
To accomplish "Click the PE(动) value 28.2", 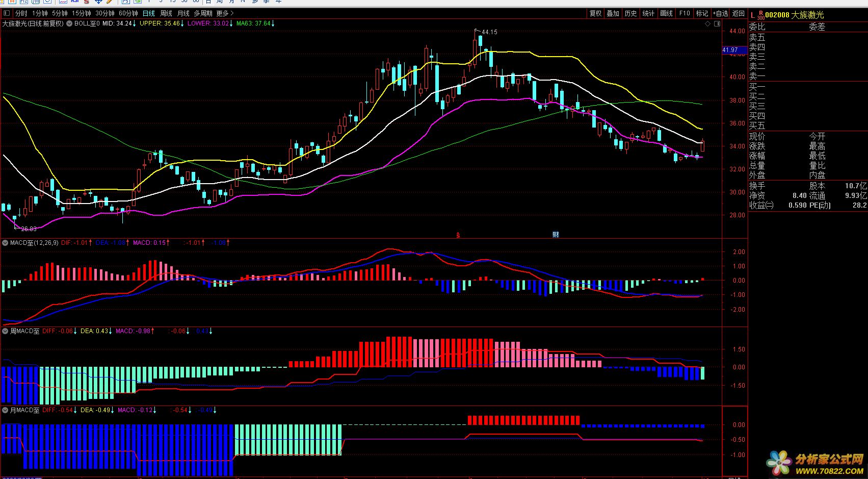I will click(859, 205).
